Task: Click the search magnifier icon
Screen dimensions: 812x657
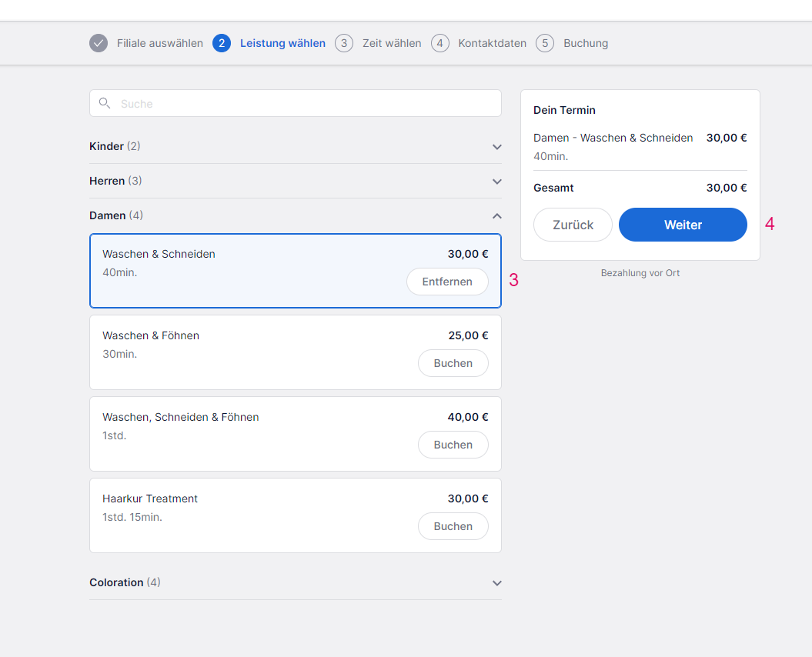Action: coord(105,103)
